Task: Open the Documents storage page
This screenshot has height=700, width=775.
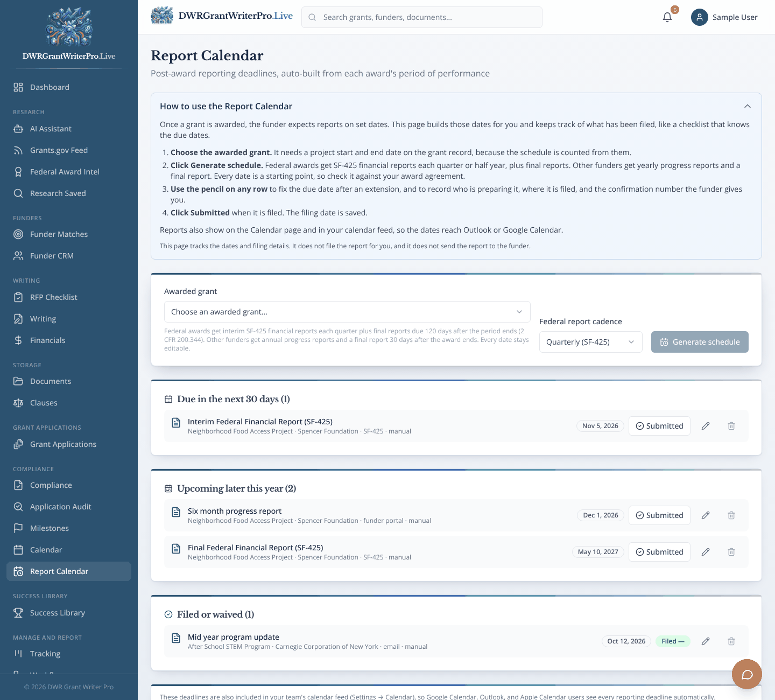Action: [69, 381]
